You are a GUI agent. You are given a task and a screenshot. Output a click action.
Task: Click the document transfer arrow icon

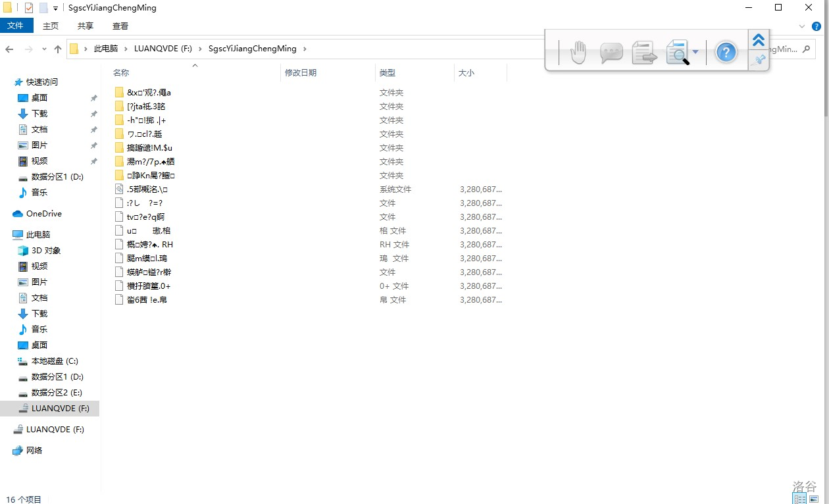tap(644, 53)
